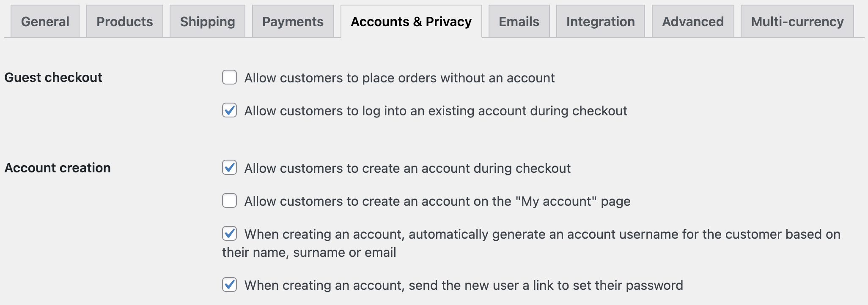Open the Multi-currency tab

click(x=797, y=22)
